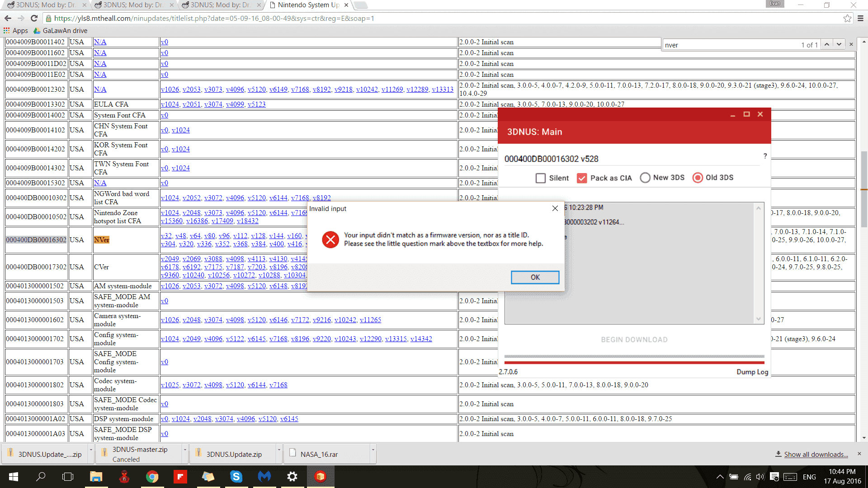Image resolution: width=868 pixels, height=488 pixels.
Task: Click Show all downloads link
Action: tap(816, 455)
